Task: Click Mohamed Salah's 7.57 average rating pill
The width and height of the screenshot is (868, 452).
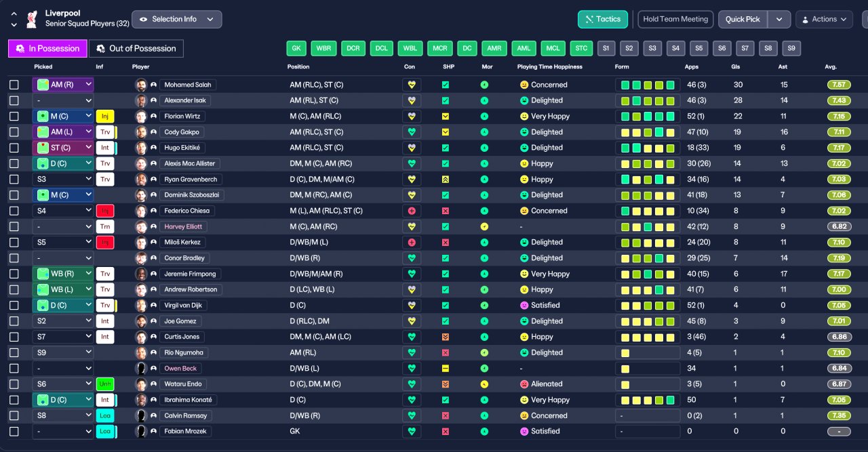Action: click(x=839, y=85)
